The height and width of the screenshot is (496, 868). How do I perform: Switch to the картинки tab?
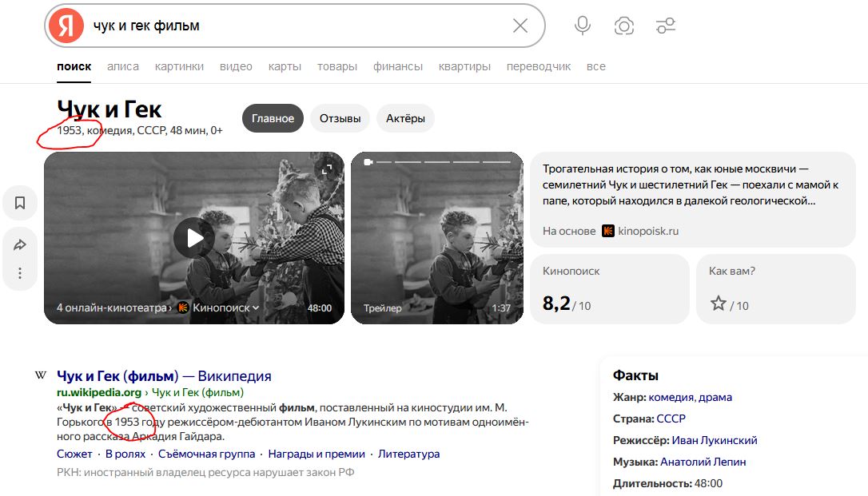click(x=179, y=66)
